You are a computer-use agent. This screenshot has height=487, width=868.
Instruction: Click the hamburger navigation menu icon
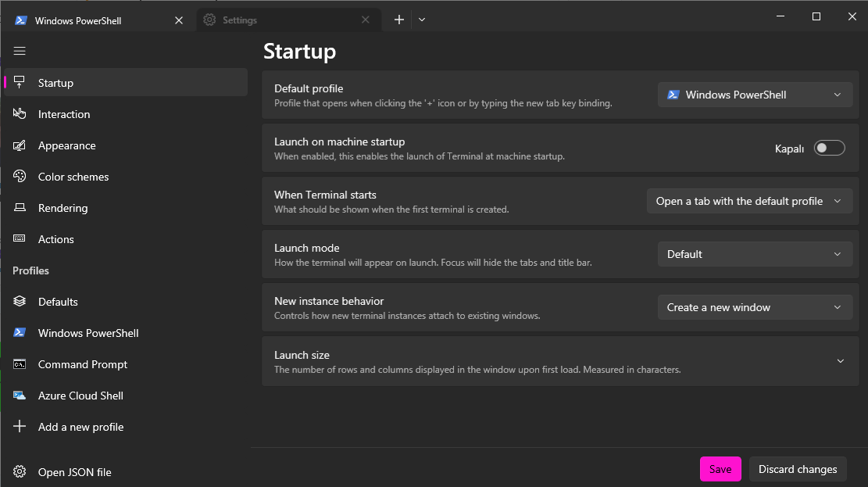20,51
